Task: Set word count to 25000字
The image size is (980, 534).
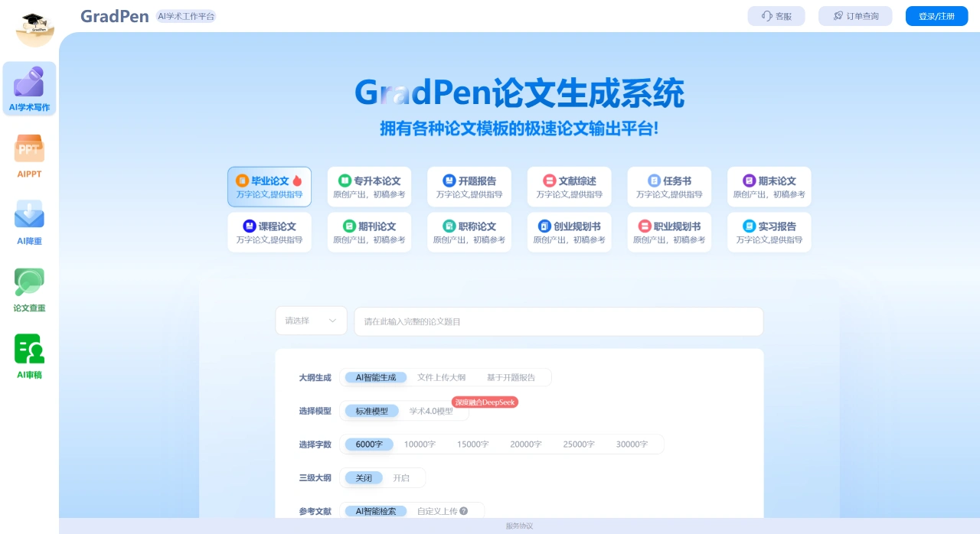Action: (579, 444)
